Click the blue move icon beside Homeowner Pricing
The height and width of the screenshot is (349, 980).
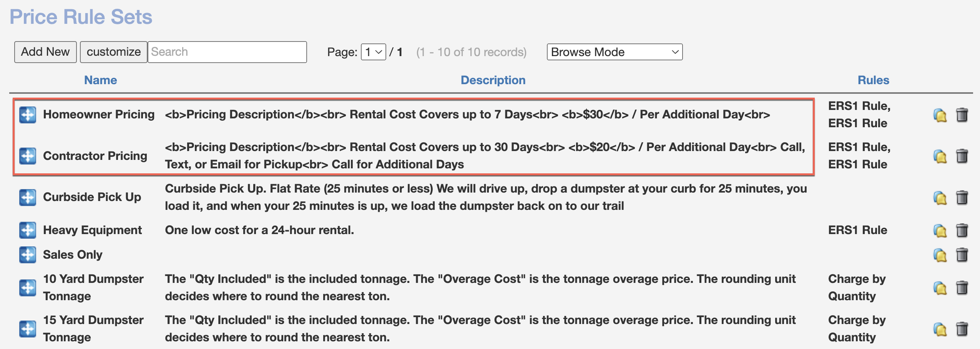click(28, 115)
